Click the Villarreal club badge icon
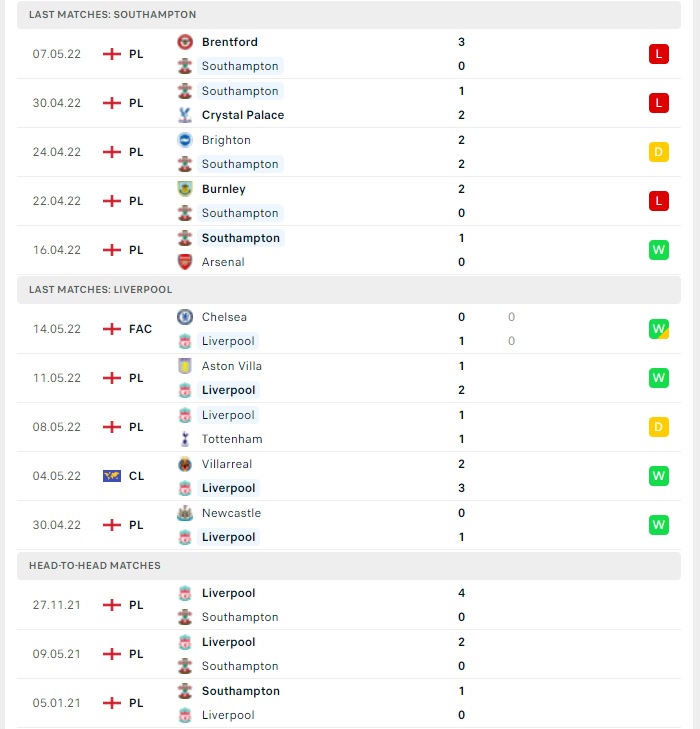 pos(185,464)
